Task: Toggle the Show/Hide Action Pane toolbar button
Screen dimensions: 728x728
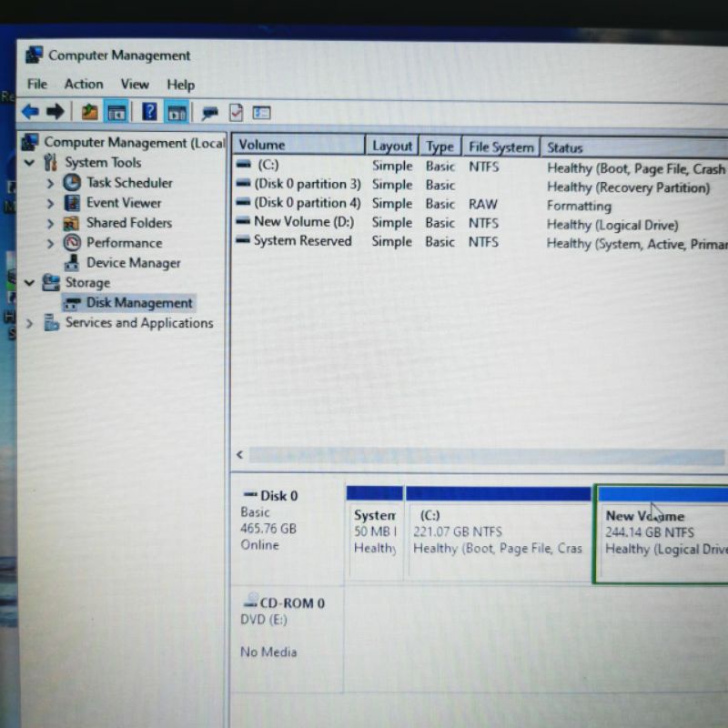Action: [x=177, y=112]
